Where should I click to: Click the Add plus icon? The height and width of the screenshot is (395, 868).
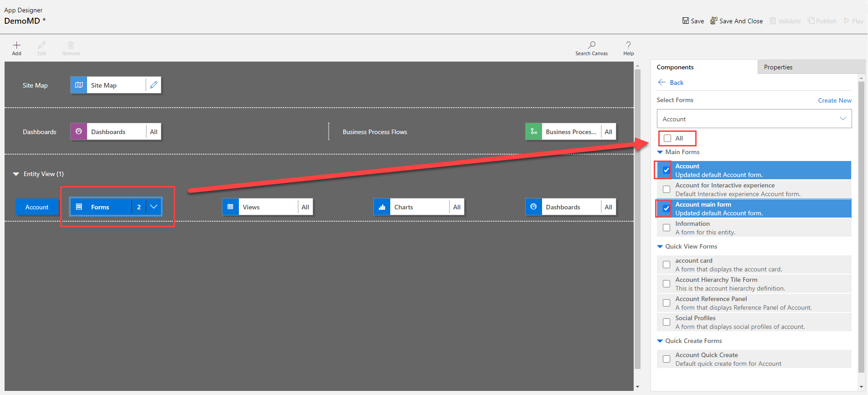point(16,45)
